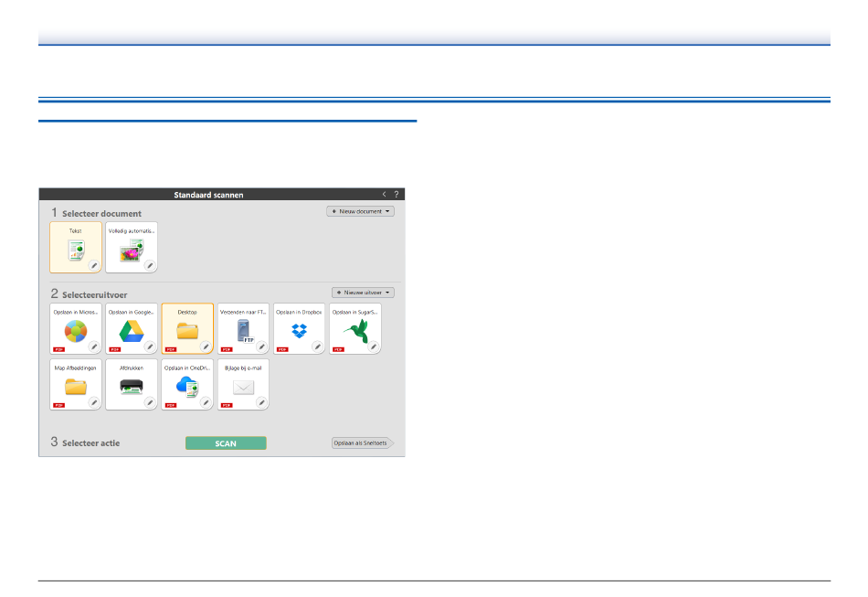
Task: Edit Desktop output pencil icon
Action: tap(206, 346)
